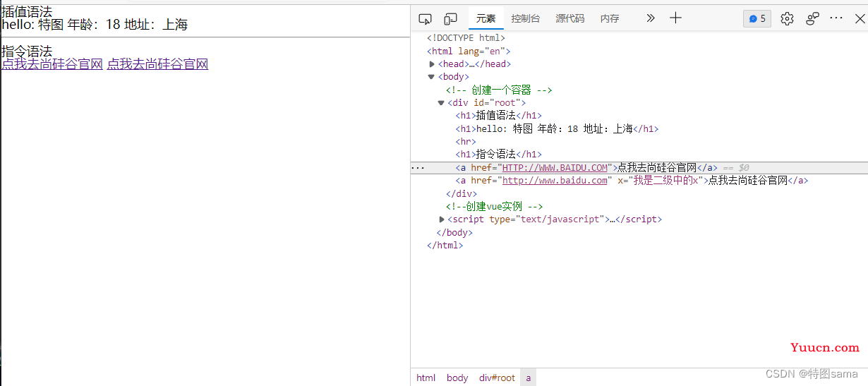Click the 指令语法 heading on page
Screen dimensions: 868x386
click(x=27, y=52)
